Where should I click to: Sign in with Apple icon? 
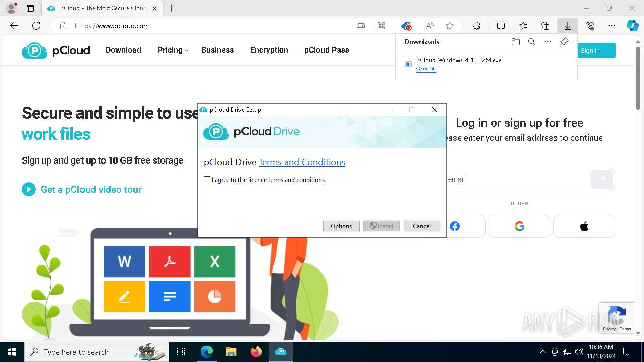(x=584, y=226)
